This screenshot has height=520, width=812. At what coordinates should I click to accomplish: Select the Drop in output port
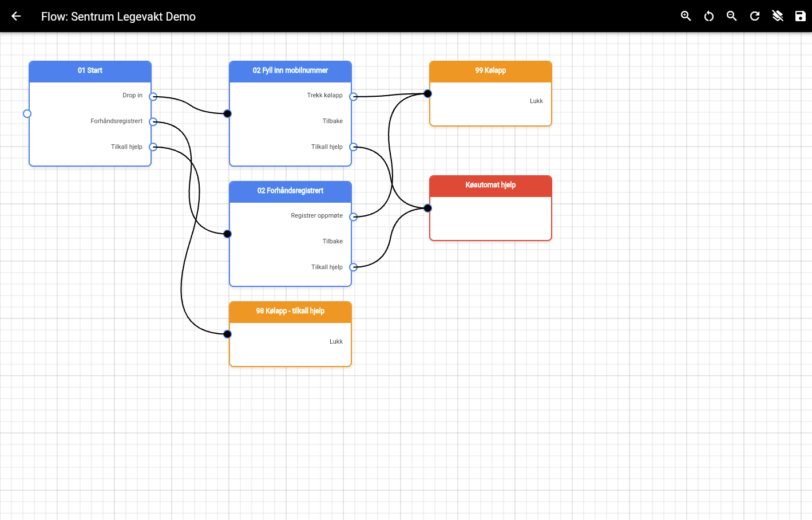153,96
